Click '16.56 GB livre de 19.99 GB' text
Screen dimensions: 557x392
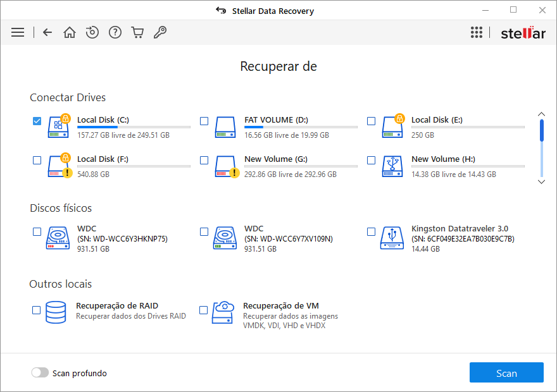287,135
